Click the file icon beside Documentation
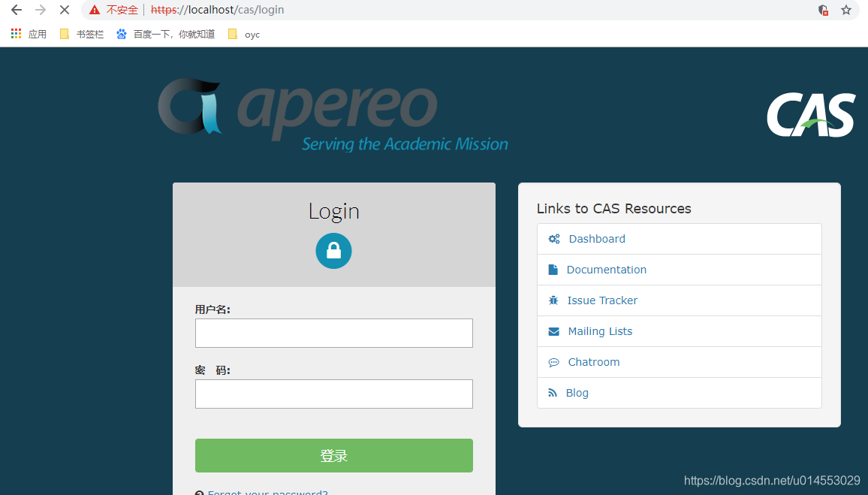Screen dimensions: 868x495 coord(553,270)
